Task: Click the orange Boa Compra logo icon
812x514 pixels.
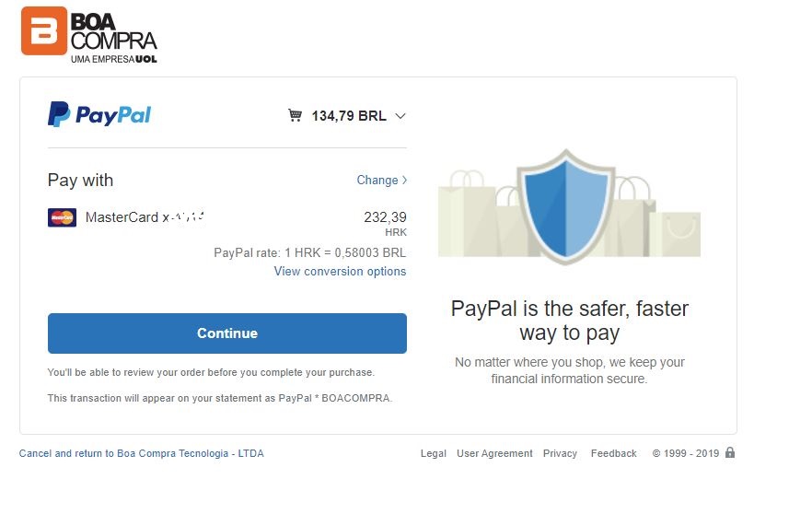Action: click(x=44, y=30)
